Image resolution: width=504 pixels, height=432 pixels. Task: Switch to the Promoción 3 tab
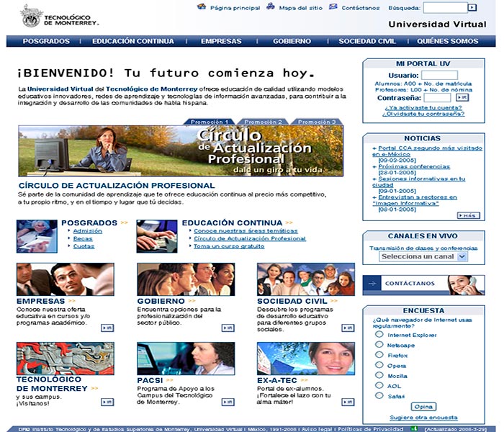click(x=317, y=122)
